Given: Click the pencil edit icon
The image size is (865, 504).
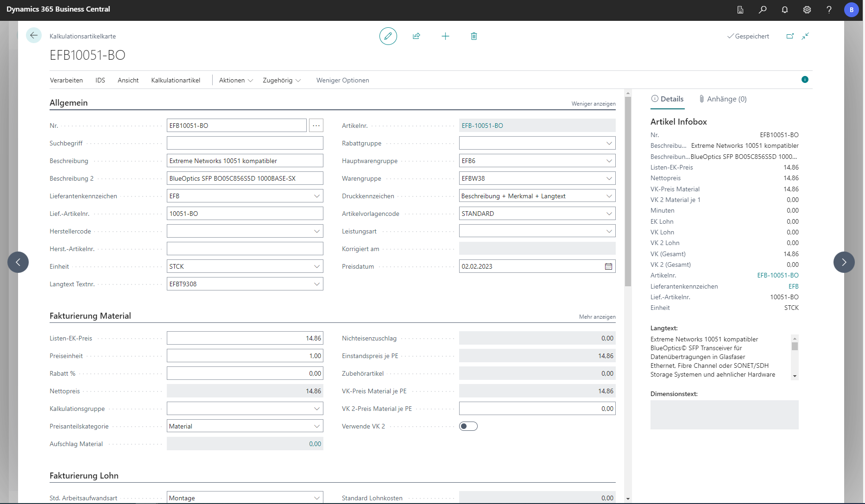Looking at the screenshot, I should 388,36.
